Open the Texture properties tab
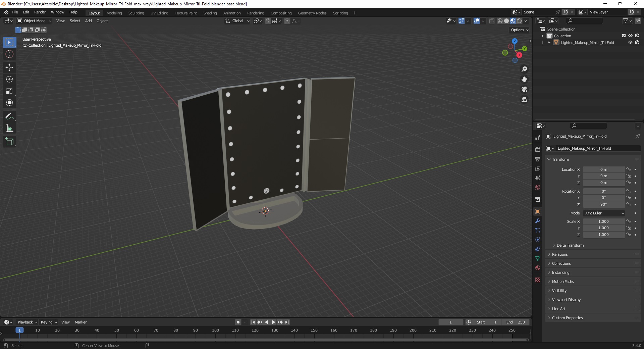Viewport: 644px width, 349px height. pyautogui.click(x=538, y=280)
